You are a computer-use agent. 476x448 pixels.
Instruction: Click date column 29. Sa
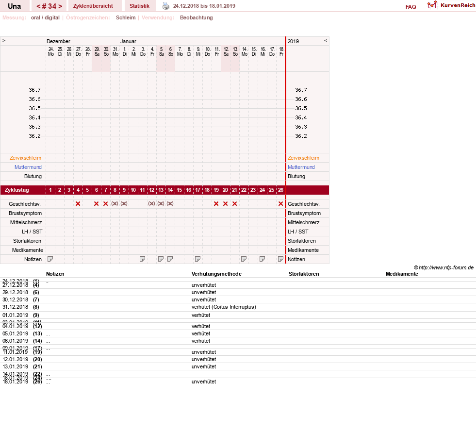[x=97, y=51]
